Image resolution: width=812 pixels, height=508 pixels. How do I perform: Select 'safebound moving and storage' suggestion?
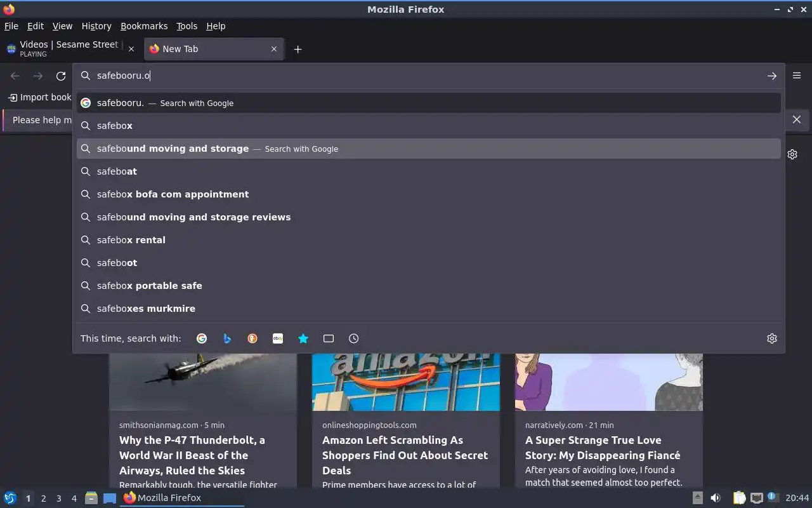click(429, 149)
